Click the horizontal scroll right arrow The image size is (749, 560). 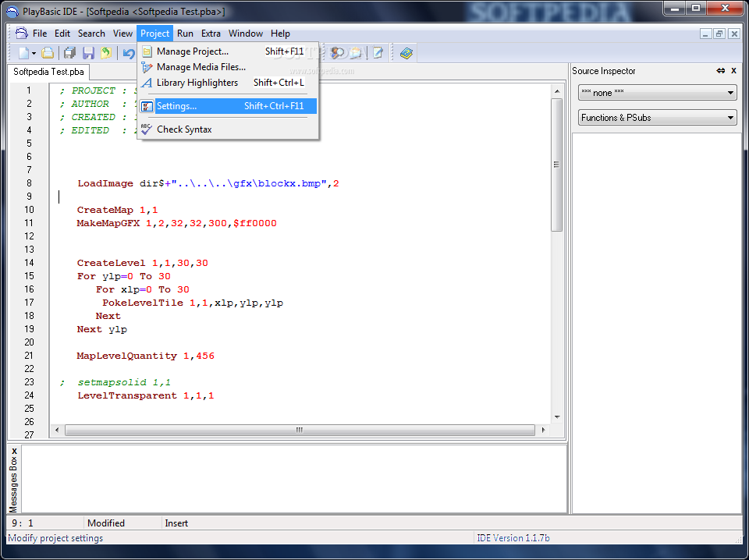[x=543, y=431]
